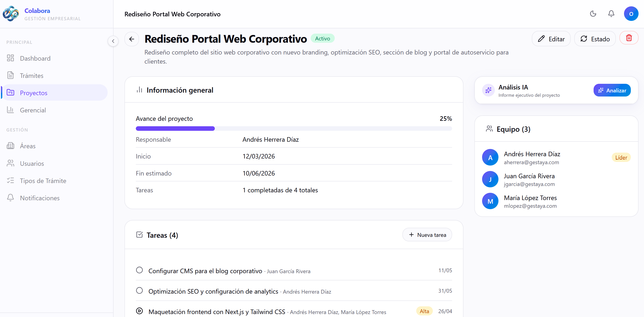Image resolution: width=644 pixels, height=317 pixels.
Task: Toggle Maquetación frontend task status
Action: (139, 311)
